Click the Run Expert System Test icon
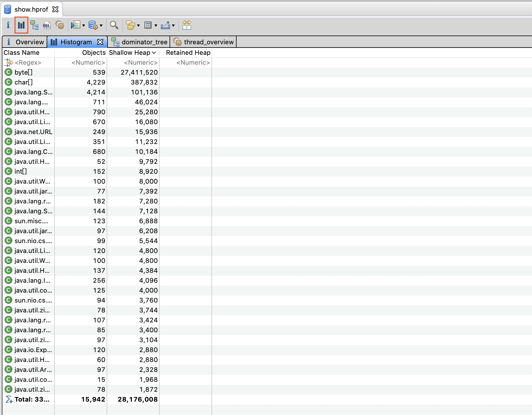The height and width of the screenshot is (415, 532). pyautogui.click(x=75, y=25)
